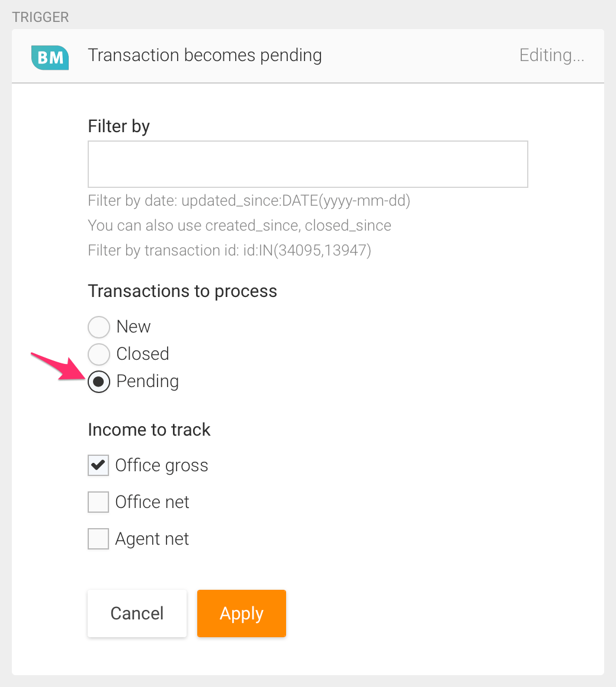Click the updated_since date filter hint
The image size is (616, 687).
[x=249, y=201]
